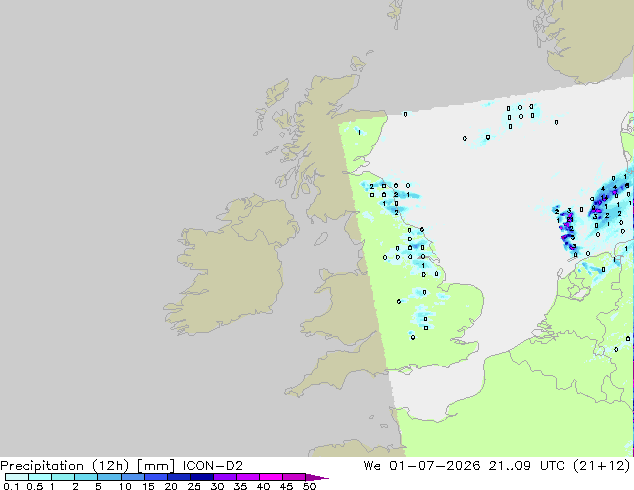Click the '[mm]' unit label
634x490 pixels.
point(156,466)
